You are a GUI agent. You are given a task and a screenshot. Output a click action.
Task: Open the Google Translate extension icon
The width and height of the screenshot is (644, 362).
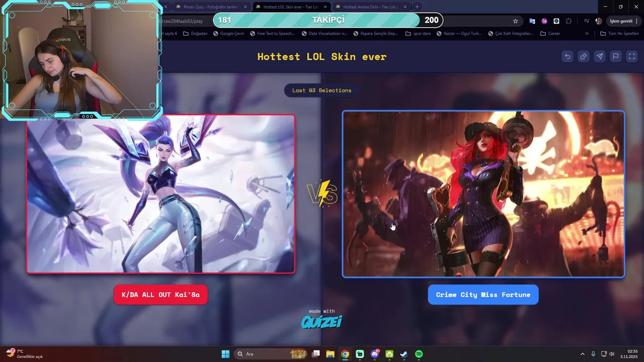pos(532,21)
